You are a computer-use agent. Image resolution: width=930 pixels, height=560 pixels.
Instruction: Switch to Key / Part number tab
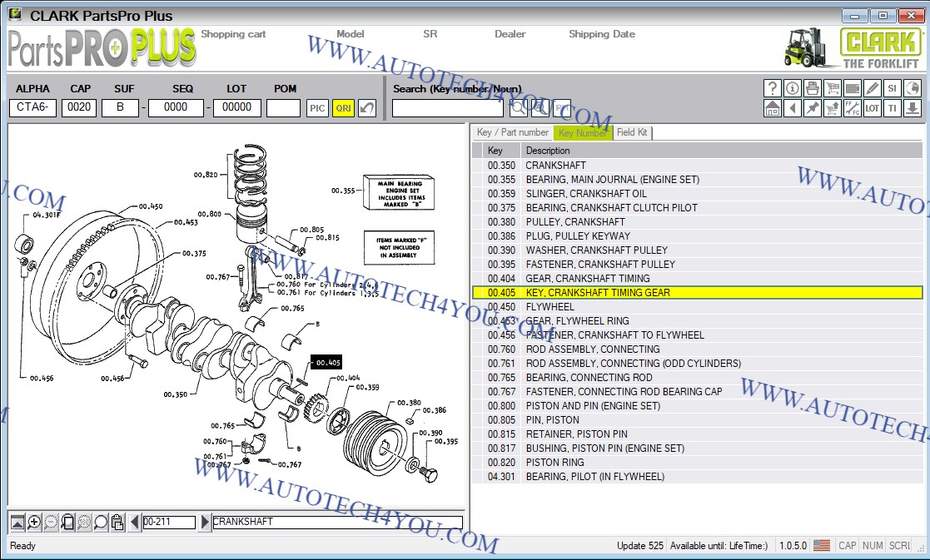pos(512,133)
